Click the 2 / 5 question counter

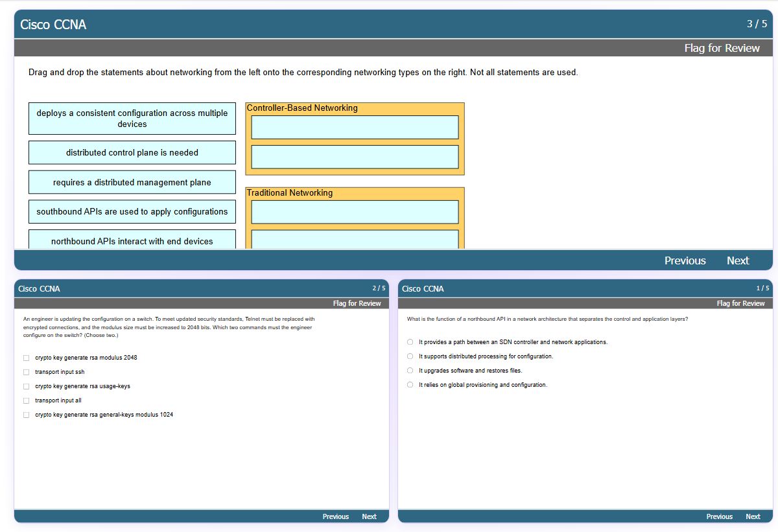(x=379, y=288)
